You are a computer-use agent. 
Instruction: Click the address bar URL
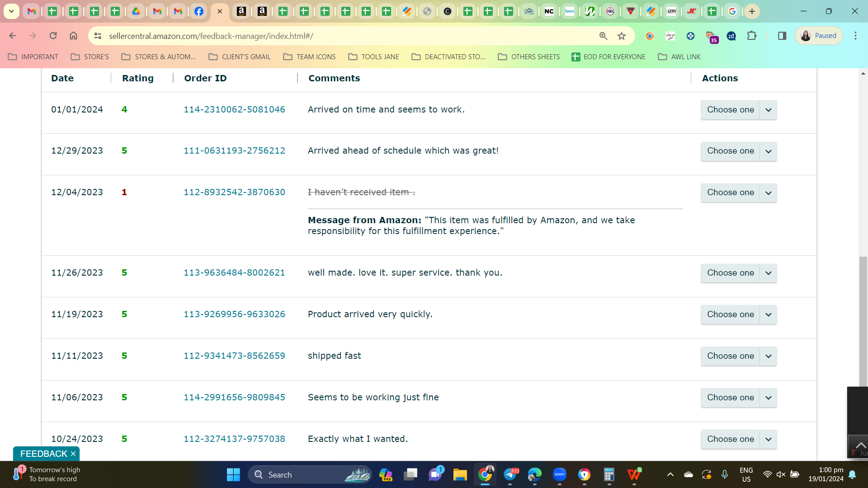click(211, 36)
